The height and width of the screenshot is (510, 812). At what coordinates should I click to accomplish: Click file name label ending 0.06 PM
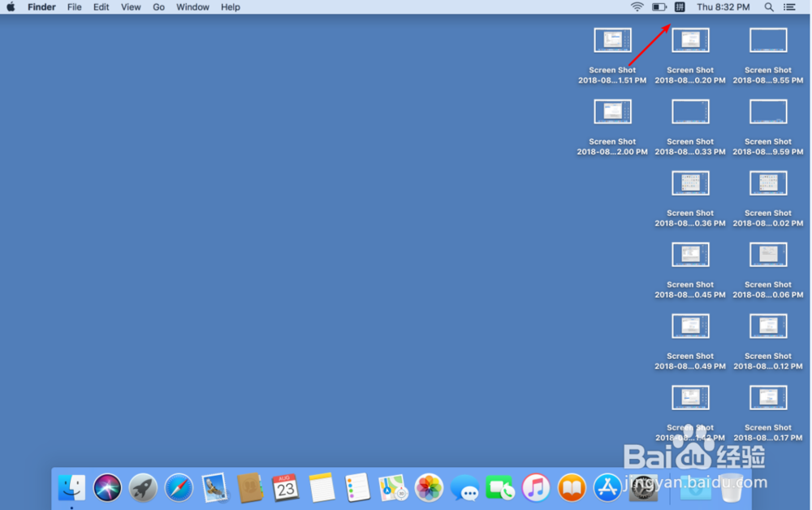click(768, 289)
